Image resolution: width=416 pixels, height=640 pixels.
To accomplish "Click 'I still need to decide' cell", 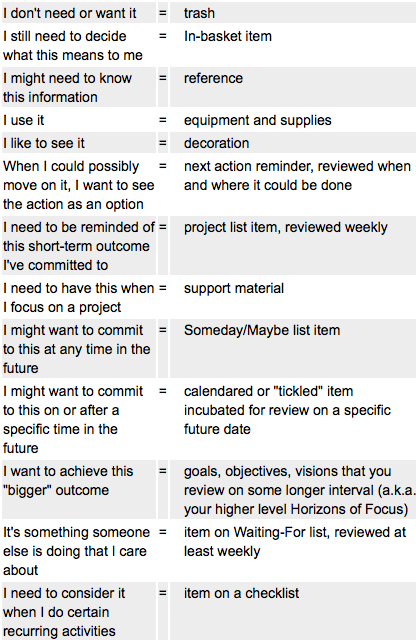I will coord(79,45).
